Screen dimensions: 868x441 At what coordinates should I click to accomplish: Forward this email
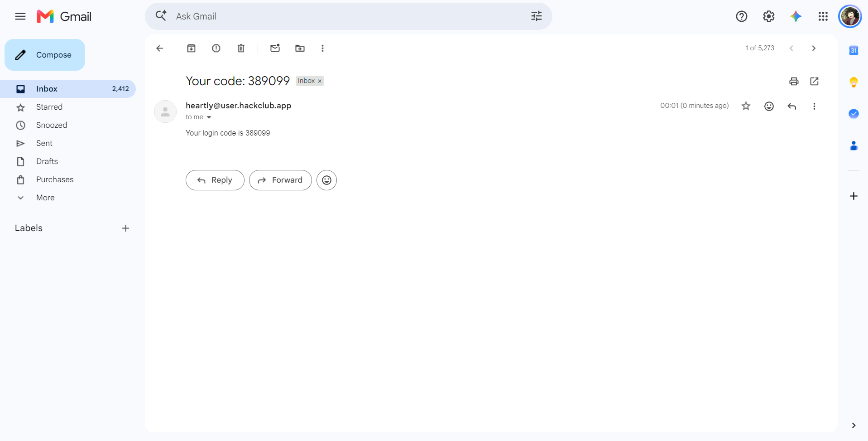point(280,180)
